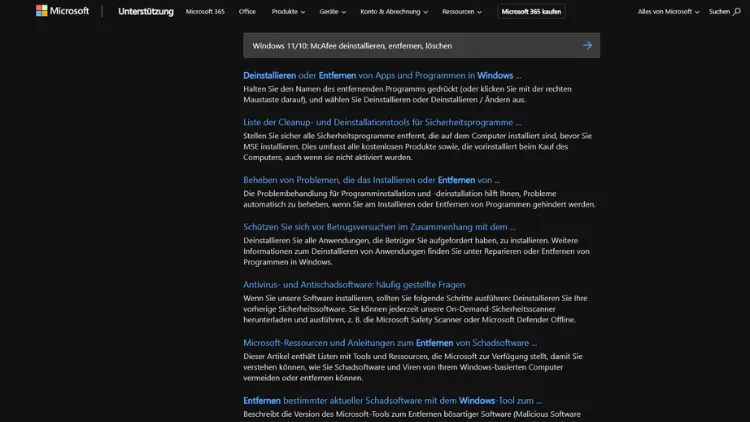The height and width of the screenshot is (422, 750).
Task: Open the Office menu item
Action: point(247,11)
